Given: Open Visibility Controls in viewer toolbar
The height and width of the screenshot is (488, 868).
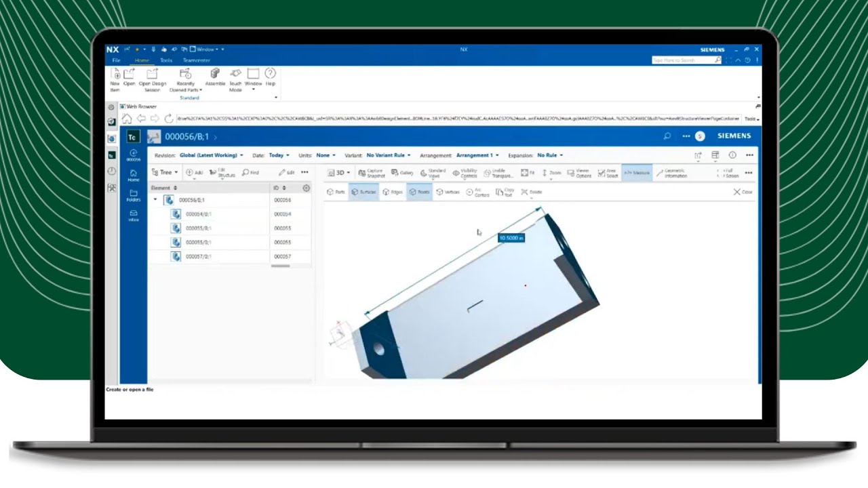Looking at the screenshot, I should tap(465, 174).
